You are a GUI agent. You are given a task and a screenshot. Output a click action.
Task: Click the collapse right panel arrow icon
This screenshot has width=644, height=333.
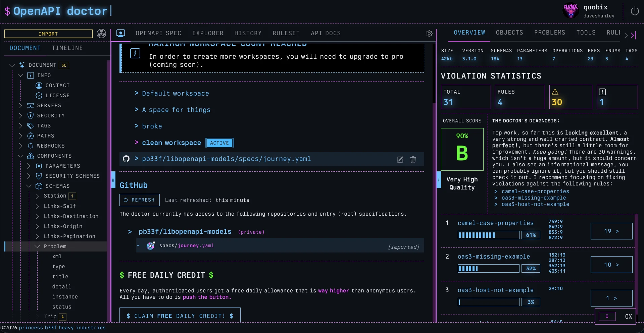633,35
